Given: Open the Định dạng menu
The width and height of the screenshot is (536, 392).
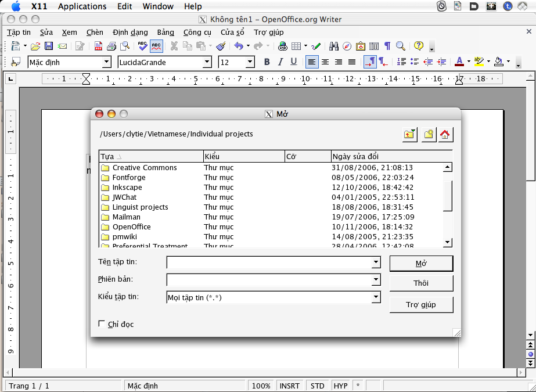Looking at the screenshot, I should tap(130, 33).
